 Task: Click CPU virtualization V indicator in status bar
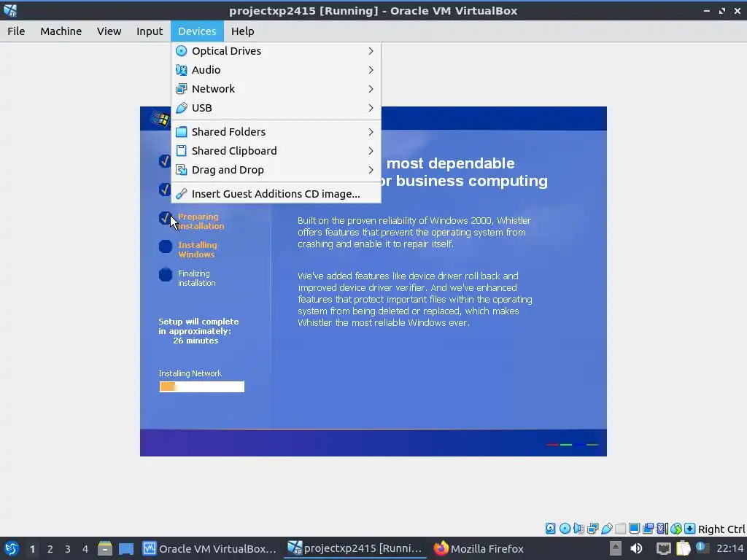(662, 528)
